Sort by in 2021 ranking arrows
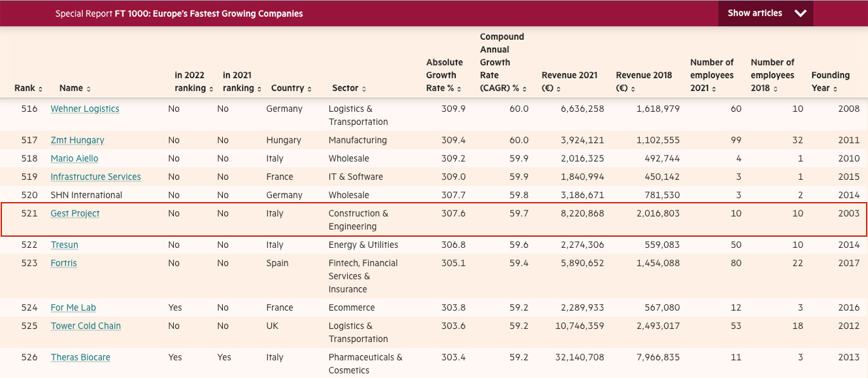The image size is (868, 378). point(259,89)
